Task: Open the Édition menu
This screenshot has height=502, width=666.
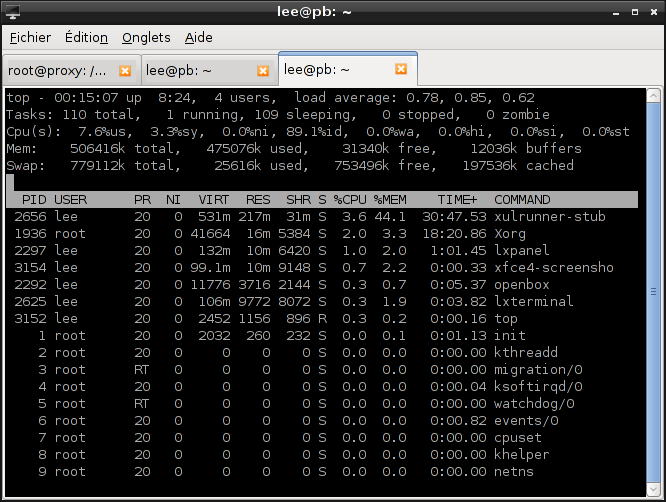Action: 85,38
